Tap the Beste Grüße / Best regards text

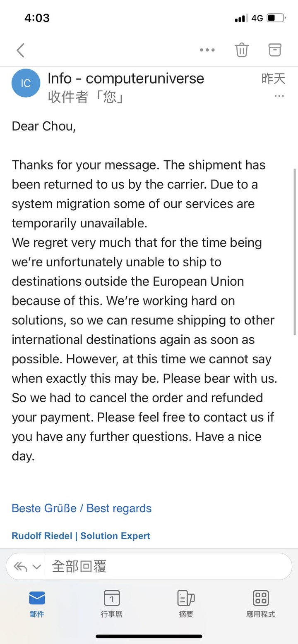coord(82,508)
